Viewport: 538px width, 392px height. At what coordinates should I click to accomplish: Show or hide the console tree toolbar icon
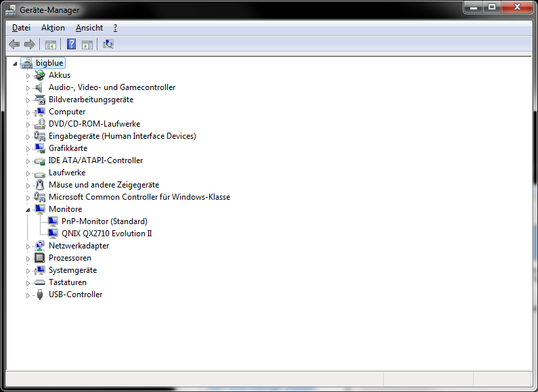51,45
